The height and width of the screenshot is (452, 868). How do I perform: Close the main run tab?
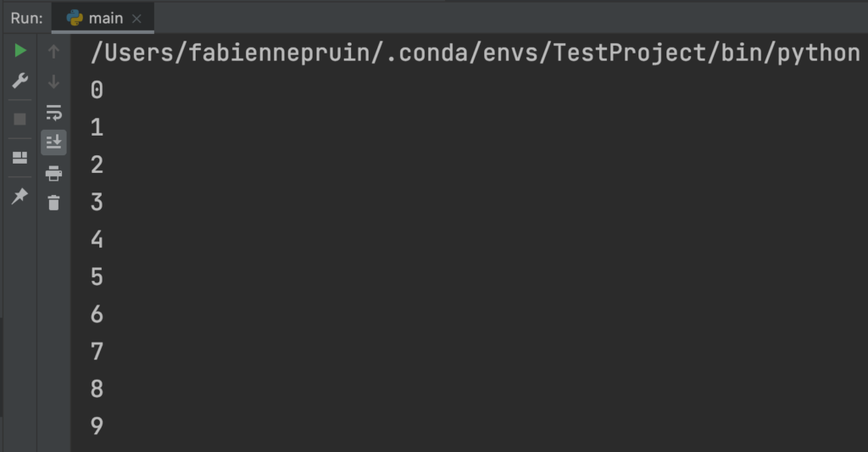(x=137, y=18)
